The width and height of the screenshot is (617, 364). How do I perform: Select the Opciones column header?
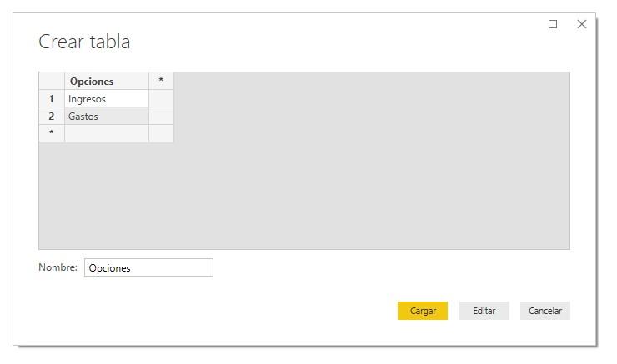pos(107,82)
